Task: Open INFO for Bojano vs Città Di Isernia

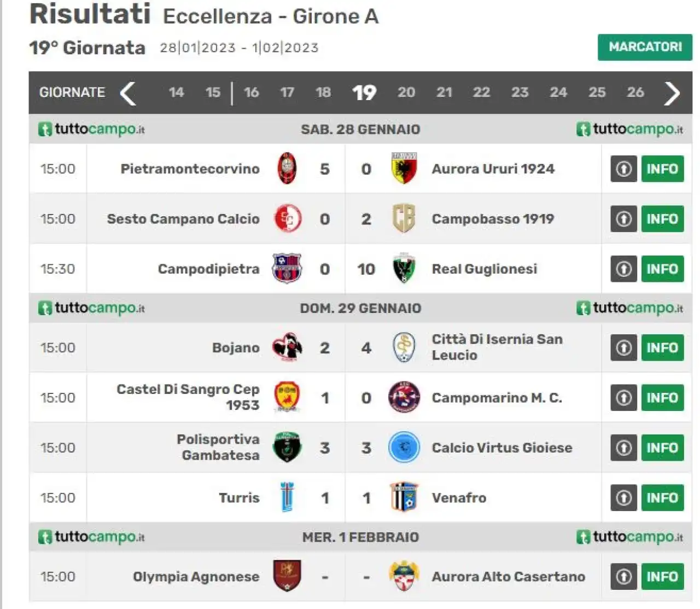Action: [662, 347]
